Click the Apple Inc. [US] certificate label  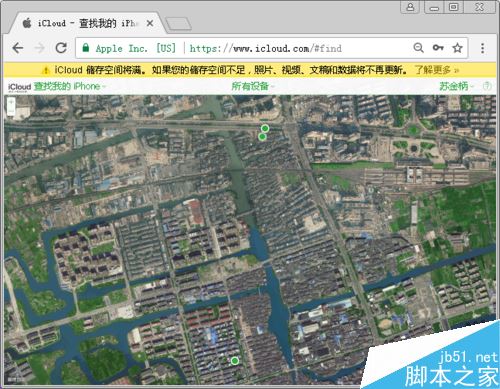click(136, 48)
